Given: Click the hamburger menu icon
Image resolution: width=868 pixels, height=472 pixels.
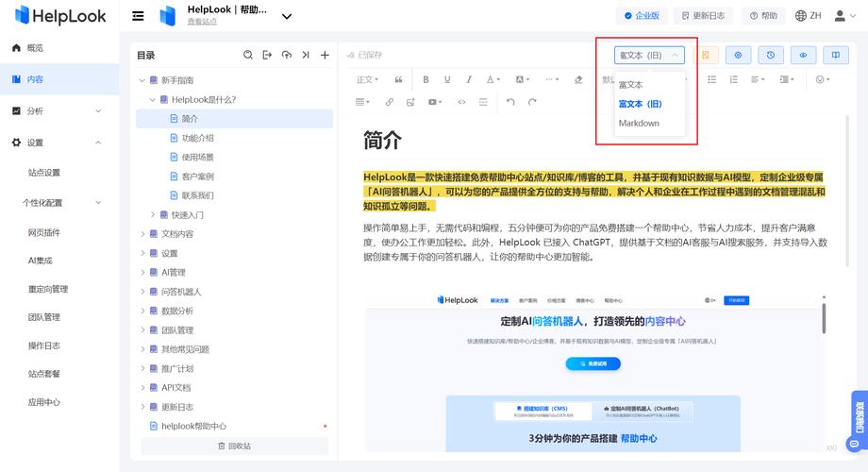Looking at the screenshot, I should (138, 16).
